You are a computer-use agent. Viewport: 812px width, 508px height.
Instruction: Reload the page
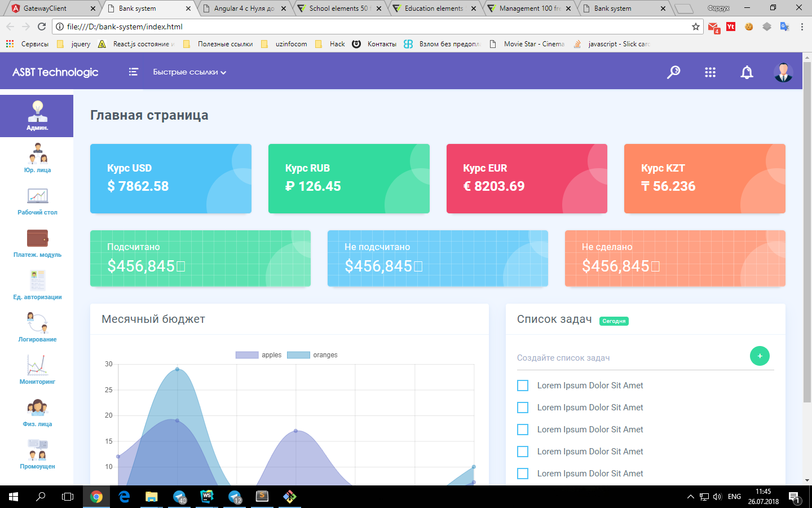click(x=42, y=27)
